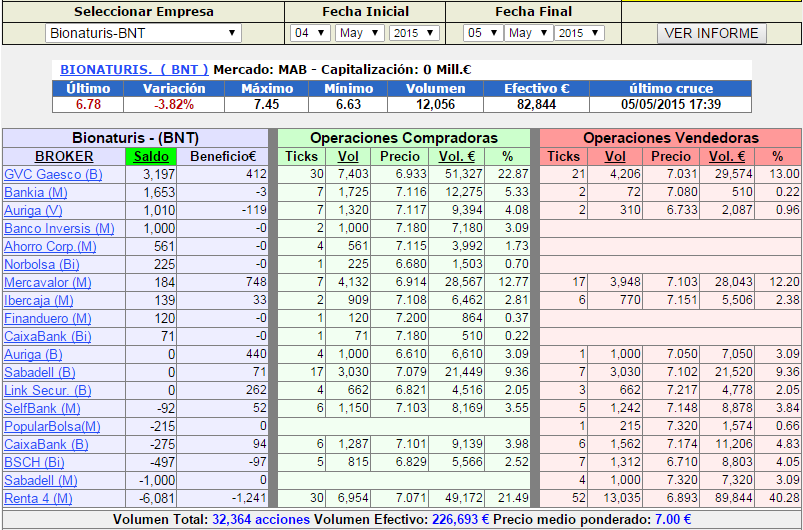803x530 pixels.
Task: Select the BSCH sell Vol. € 8,803
Action: click(736, 462)
